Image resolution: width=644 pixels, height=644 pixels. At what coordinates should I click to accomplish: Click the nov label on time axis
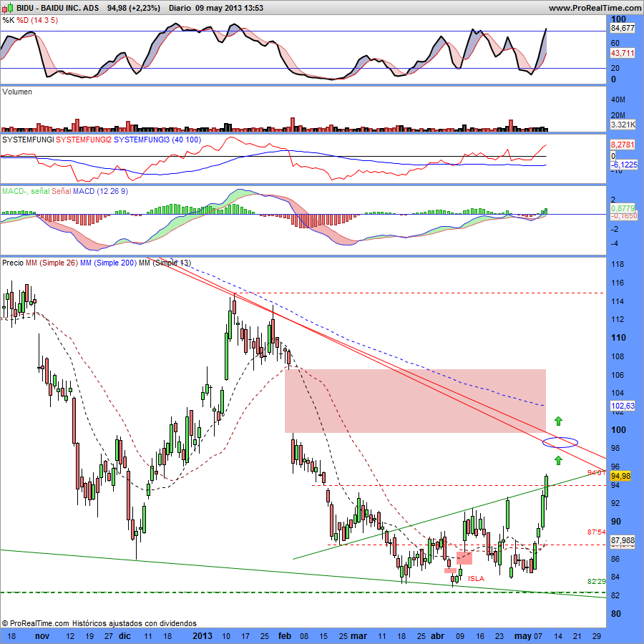coord(42,636)
